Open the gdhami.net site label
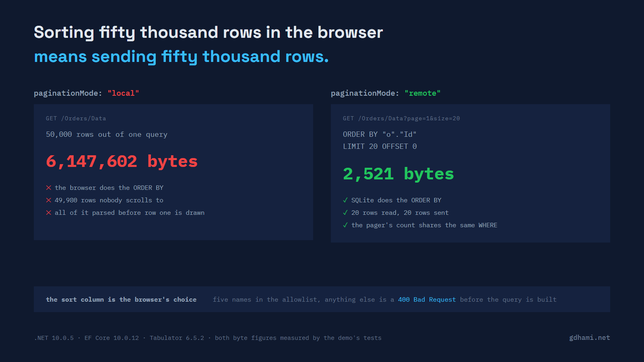Image resolution: width=644 pixels, height=362 pixels. 590,338
